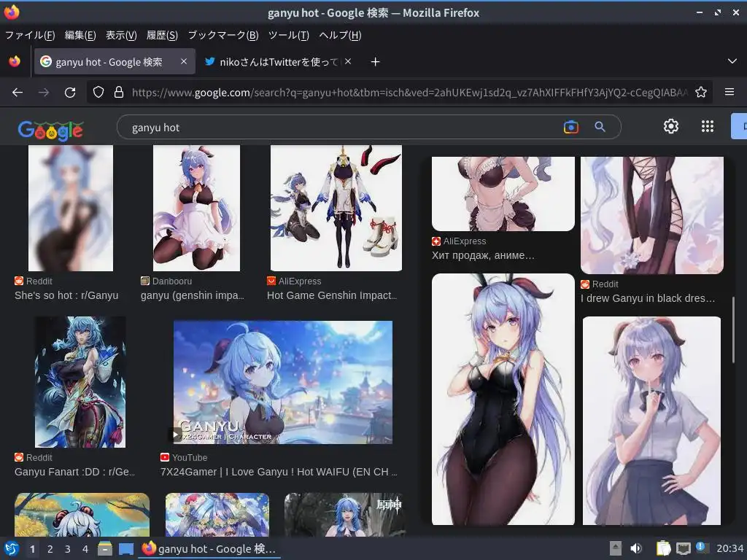Close the niko Twitter tab

pos(348,61)
